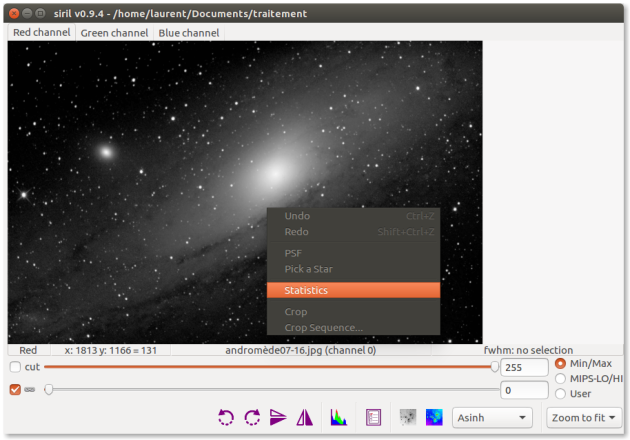
Task: Enable the cut checkbox
Action: pos(15,367)
